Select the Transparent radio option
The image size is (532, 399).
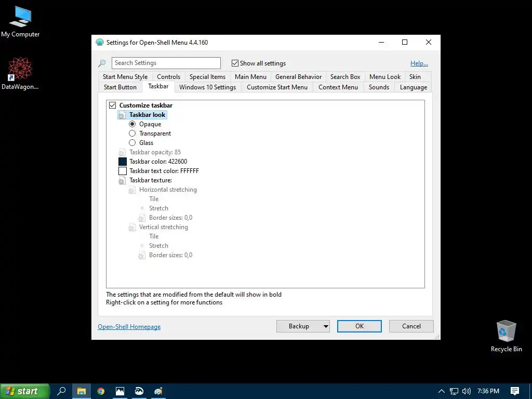[x=132, y=134]
